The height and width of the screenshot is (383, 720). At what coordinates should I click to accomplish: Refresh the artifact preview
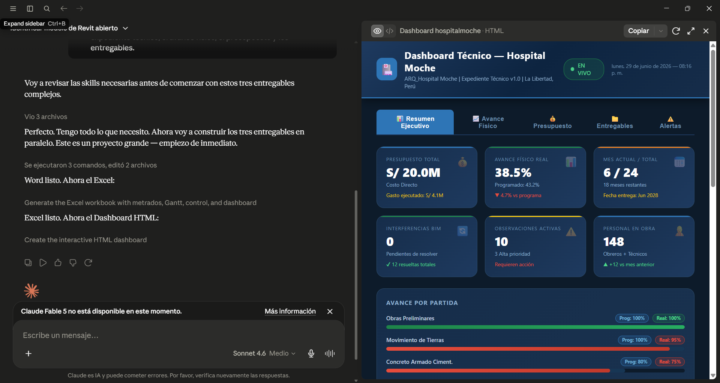tap(676, 31)
